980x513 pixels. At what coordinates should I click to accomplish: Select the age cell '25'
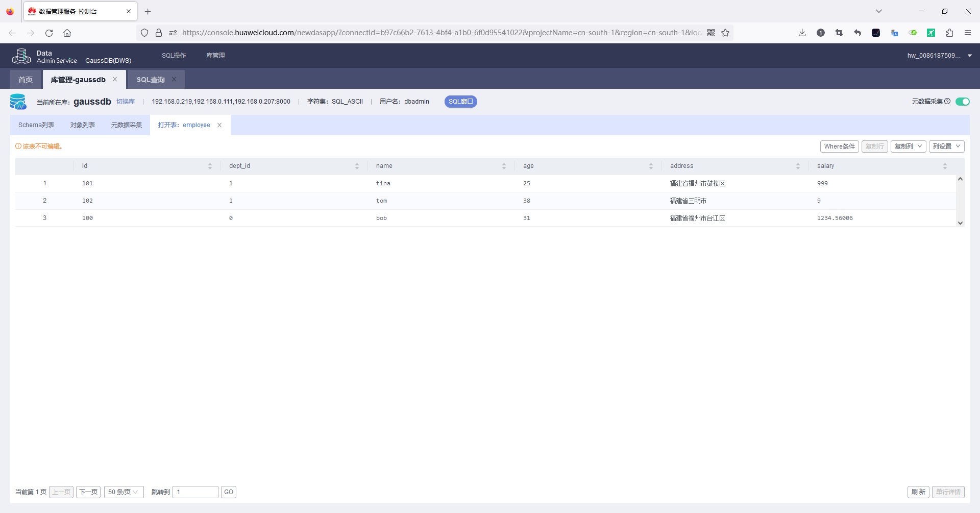pyautogui.click(x=527, y=183)
